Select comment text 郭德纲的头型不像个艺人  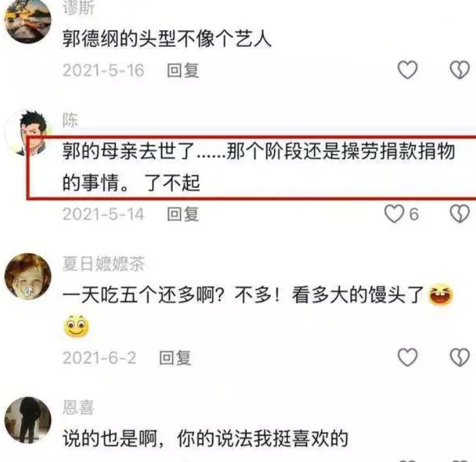[x=166, y=38]
